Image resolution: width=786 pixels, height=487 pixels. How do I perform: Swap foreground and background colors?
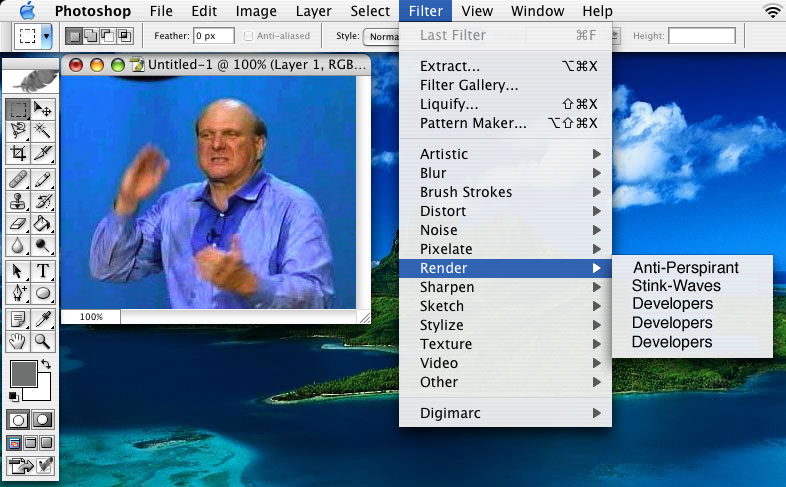coord(46,364)
